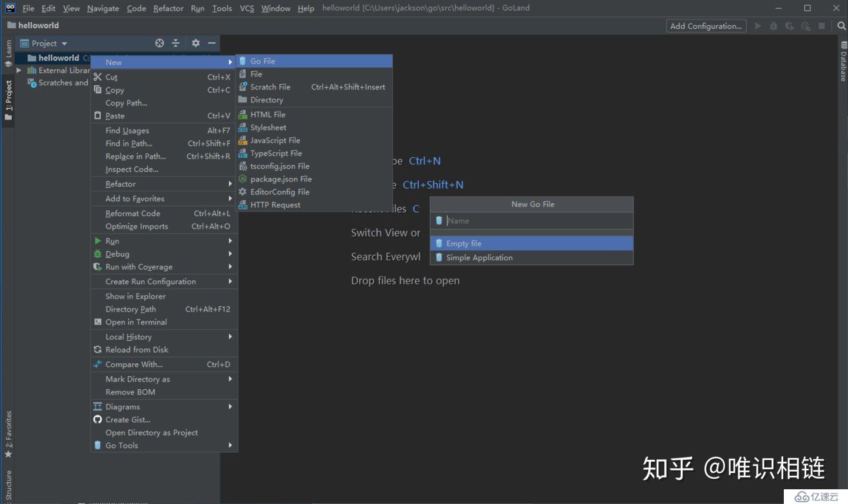Open Project panel settings gear

coord(196,43)
